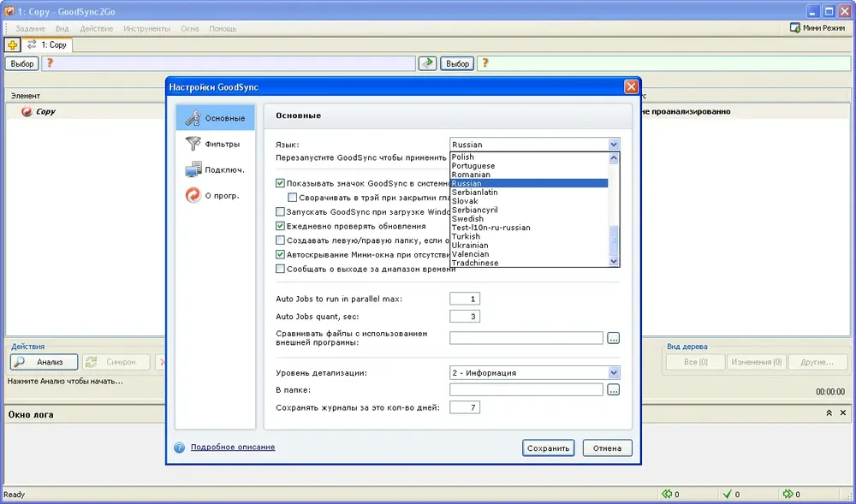The image size is (856, 504).
Task: Click the green sync direction arrow icon
Action: click(427, 63)
